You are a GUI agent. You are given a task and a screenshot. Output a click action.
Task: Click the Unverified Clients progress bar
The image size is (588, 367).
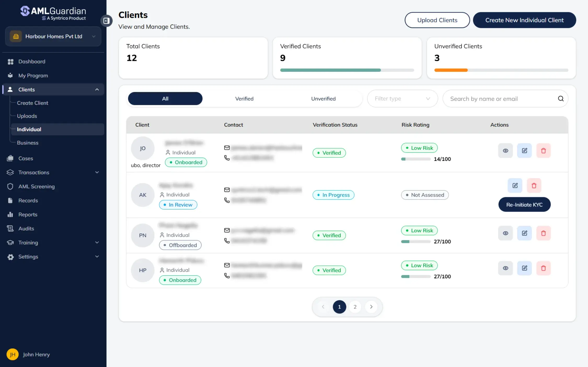[x=501, y=70]
